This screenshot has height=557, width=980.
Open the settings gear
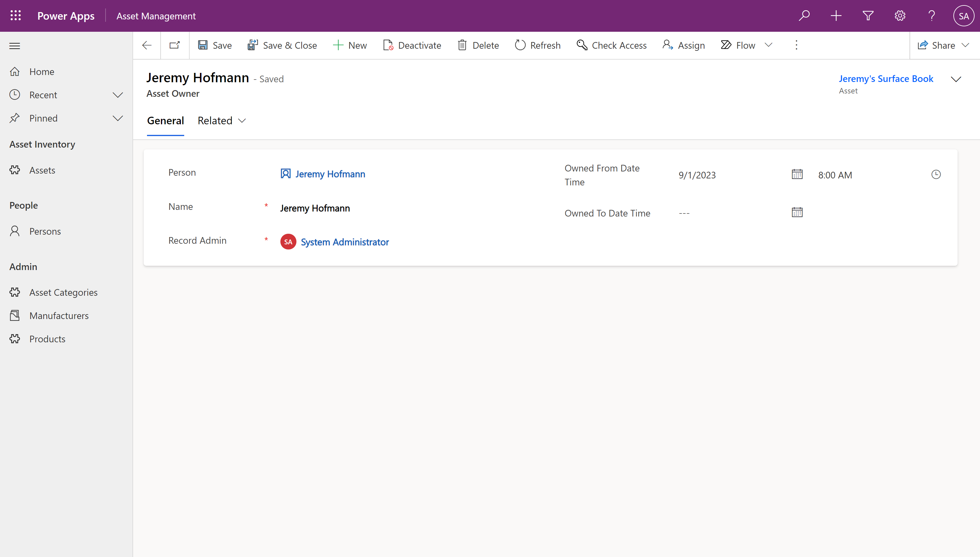pos(900,16)
